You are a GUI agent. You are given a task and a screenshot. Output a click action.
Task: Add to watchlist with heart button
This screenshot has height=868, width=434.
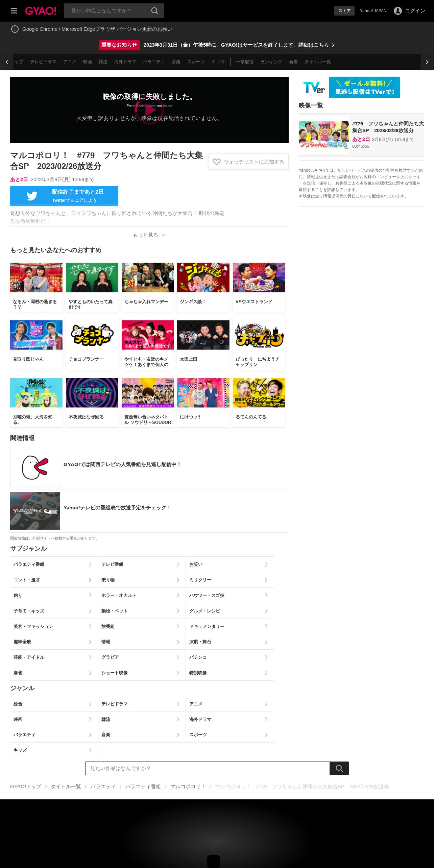click(x=248, y=162)
